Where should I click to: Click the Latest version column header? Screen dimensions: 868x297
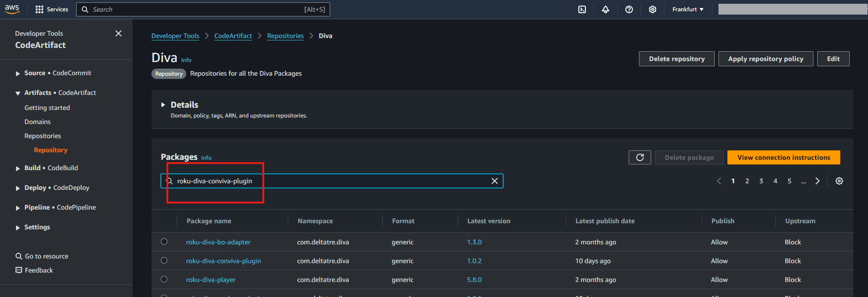coord(489,221)
